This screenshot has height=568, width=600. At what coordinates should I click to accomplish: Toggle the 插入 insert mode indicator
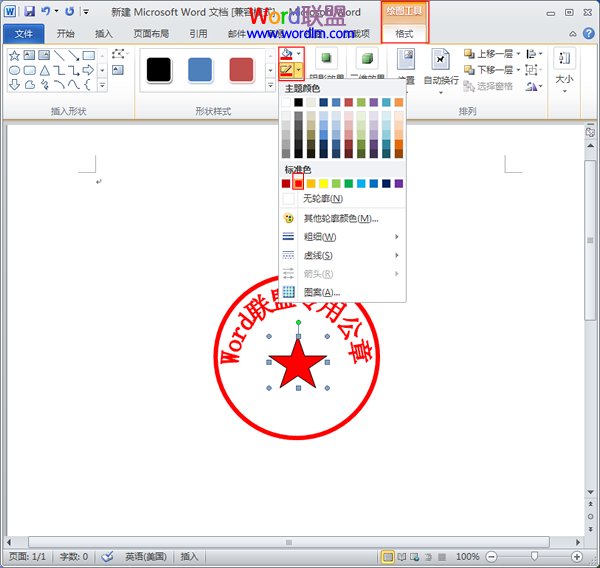coord(189,556)
